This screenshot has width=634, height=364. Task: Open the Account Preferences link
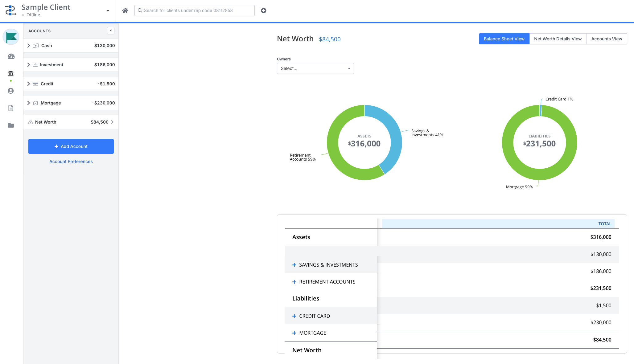point(71,162)
